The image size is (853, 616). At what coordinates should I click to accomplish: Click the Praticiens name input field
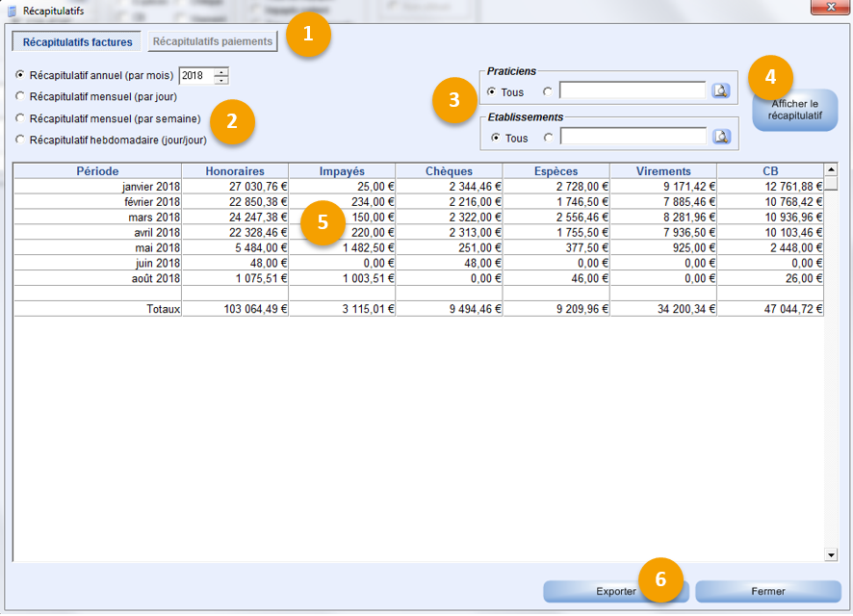point(633,90)
